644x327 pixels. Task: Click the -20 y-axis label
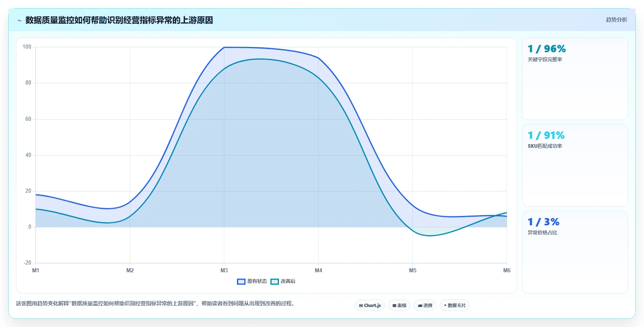pyautogui.click(x=27, y=262)
